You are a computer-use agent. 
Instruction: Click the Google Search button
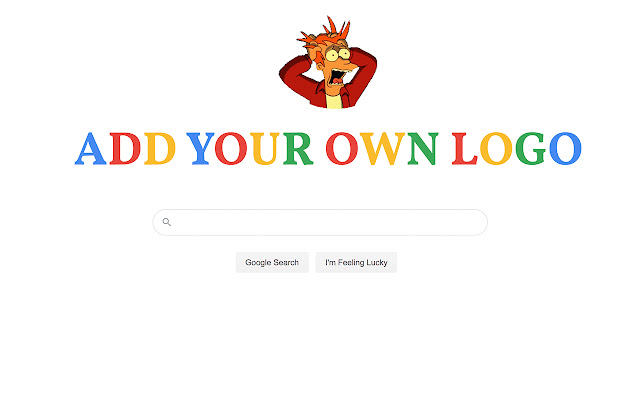coord(272,262)
